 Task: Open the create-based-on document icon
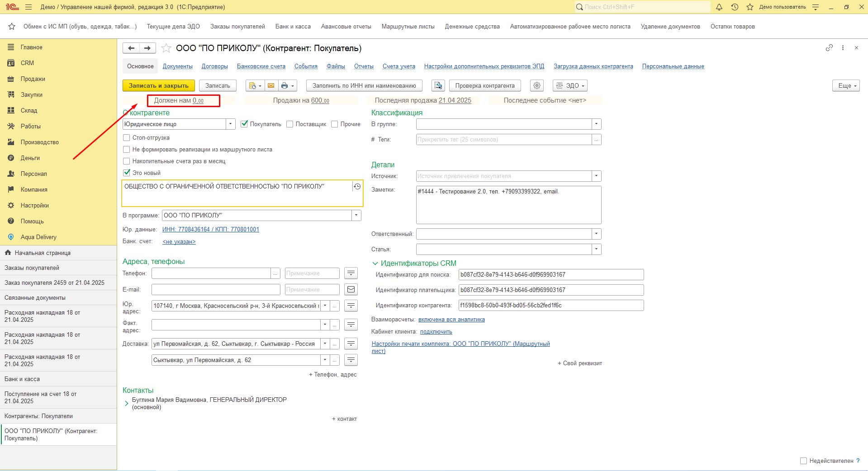tap(255, 85)
